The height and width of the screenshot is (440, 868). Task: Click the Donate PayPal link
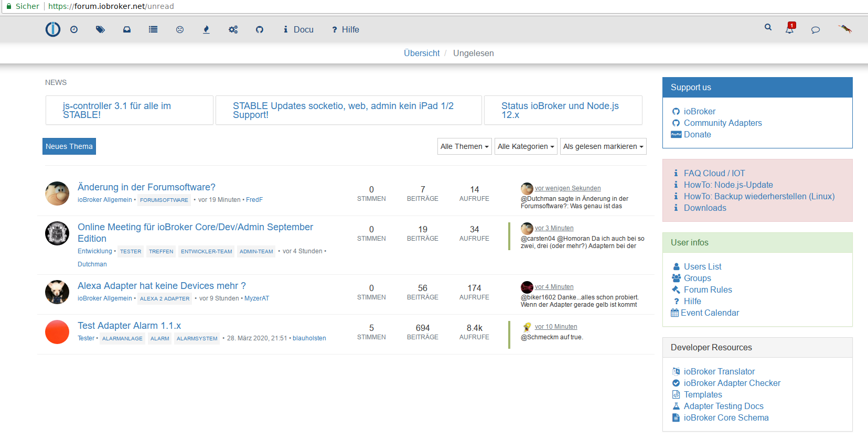pyautogui.click(x=698, y=134)
